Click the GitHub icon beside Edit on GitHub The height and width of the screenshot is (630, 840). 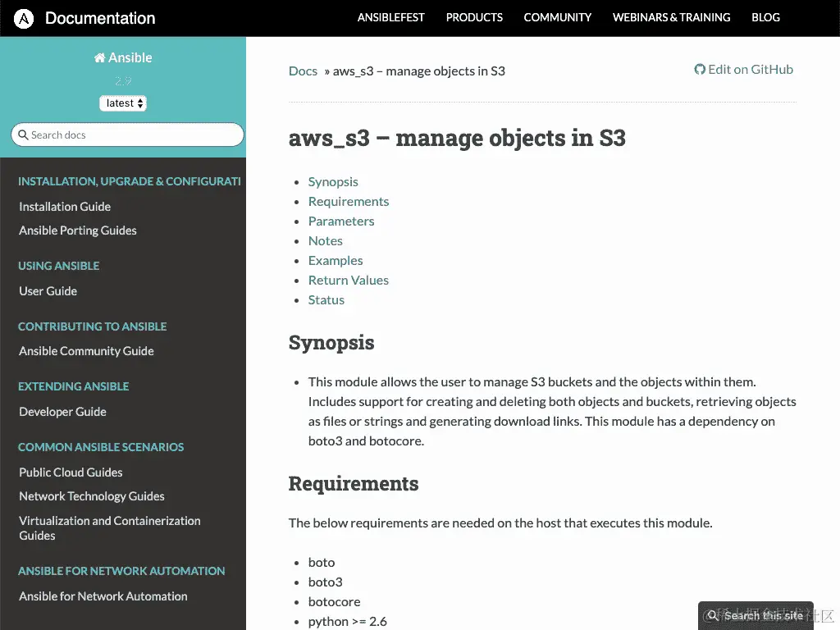coord(700,70)
